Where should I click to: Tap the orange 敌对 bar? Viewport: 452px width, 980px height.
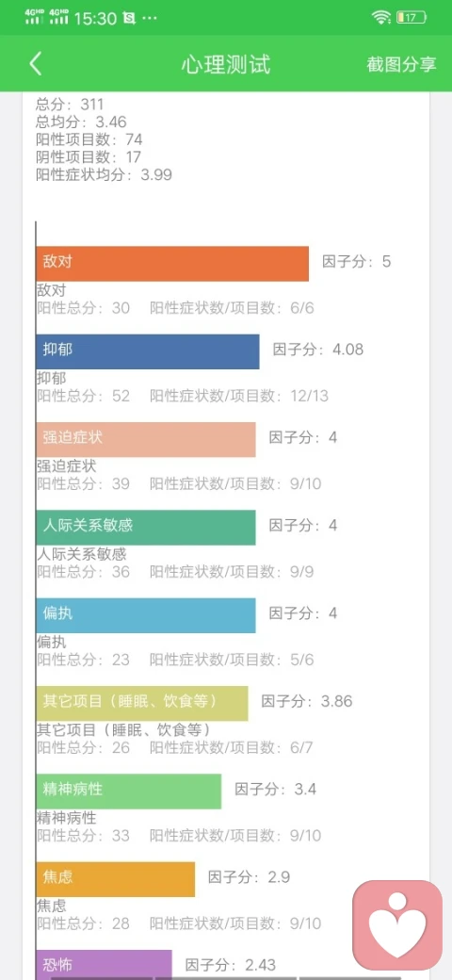click(x=172, y=264)
